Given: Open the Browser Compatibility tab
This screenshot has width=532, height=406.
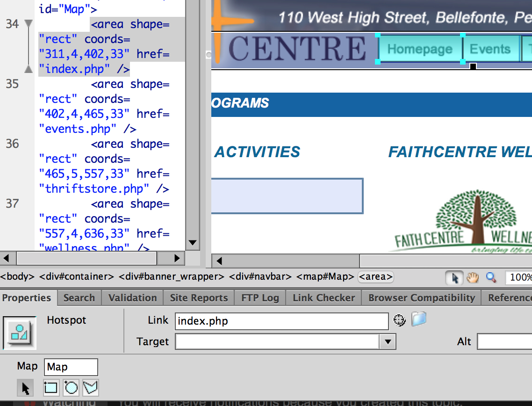Looking at the screenshot, I should point(422,297).
